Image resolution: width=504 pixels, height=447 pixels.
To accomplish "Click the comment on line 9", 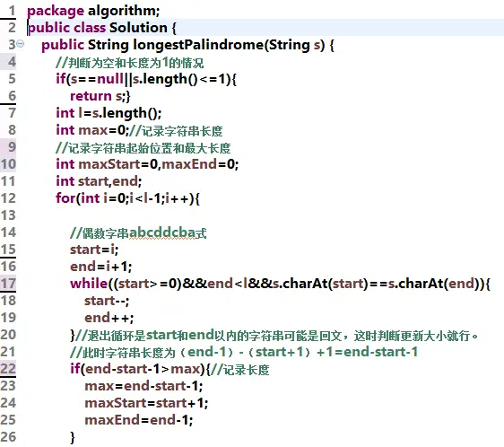I will 143,148.
